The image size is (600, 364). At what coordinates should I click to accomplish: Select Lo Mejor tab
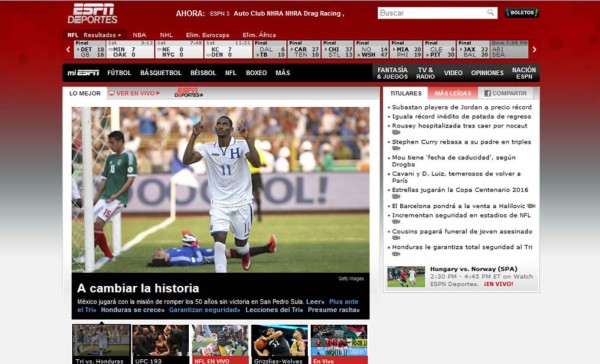[85, 93]
